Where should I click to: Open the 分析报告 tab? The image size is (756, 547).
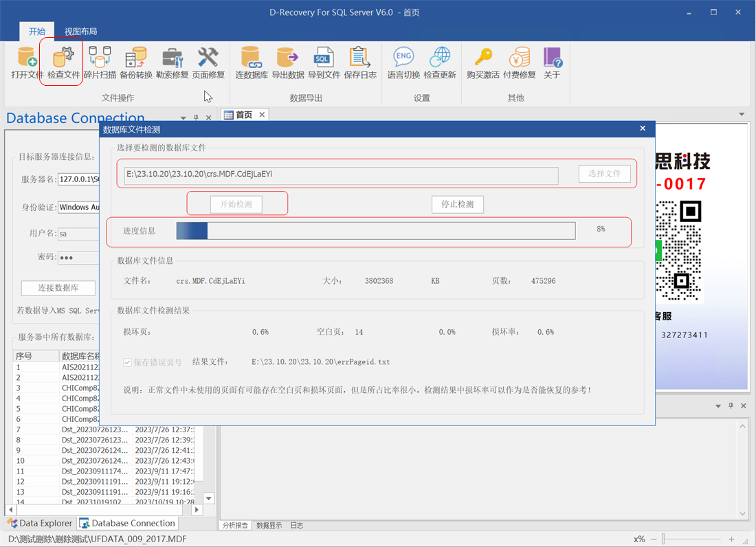235,525
